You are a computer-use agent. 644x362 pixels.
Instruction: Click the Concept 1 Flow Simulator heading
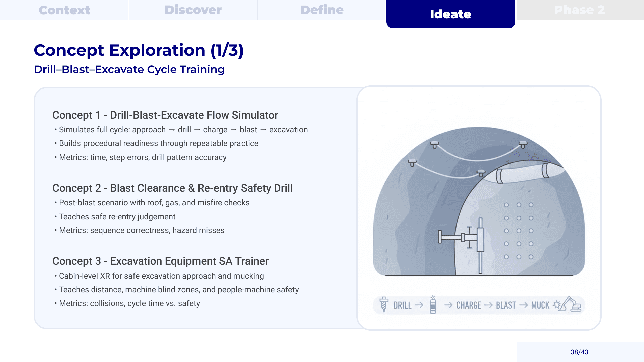point(165,115)
